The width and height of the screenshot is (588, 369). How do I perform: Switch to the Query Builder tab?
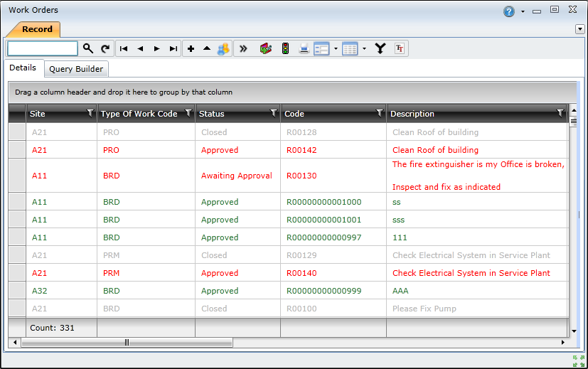(x=76, y=69)
